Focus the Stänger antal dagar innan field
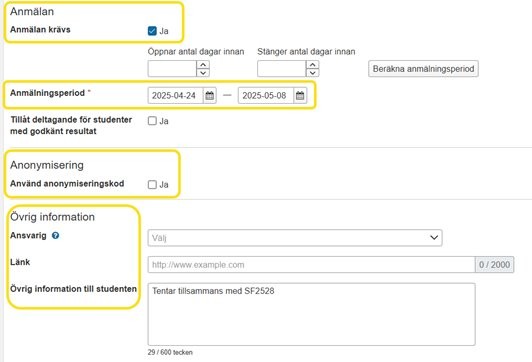 pos(282,69)
